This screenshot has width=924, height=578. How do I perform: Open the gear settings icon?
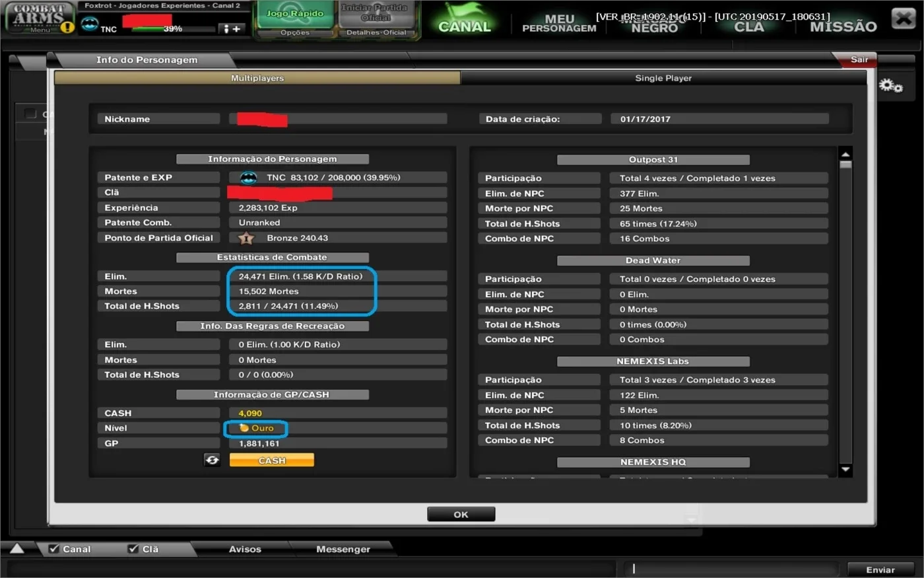click(890, 86)
